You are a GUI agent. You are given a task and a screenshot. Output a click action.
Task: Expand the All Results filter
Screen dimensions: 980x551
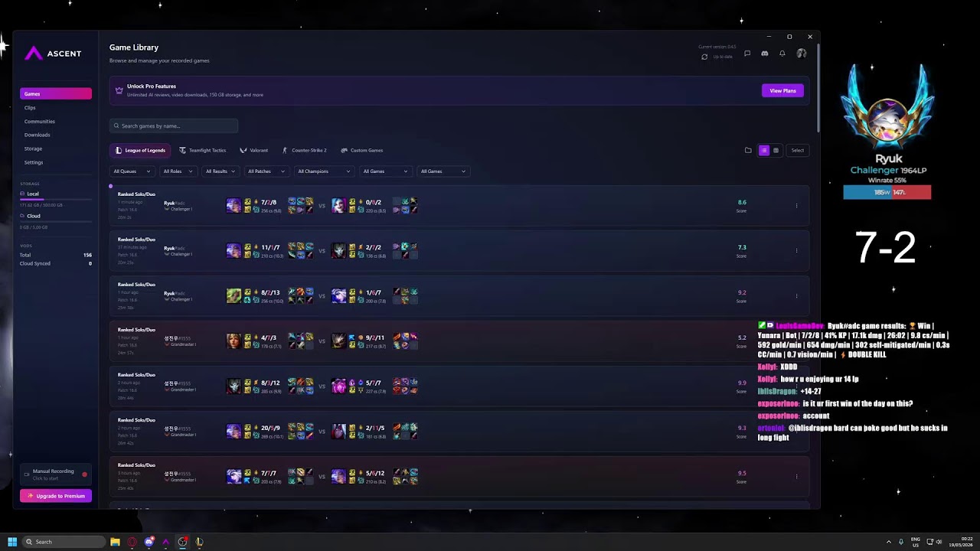pyautogui.click(x=220, y=171)
